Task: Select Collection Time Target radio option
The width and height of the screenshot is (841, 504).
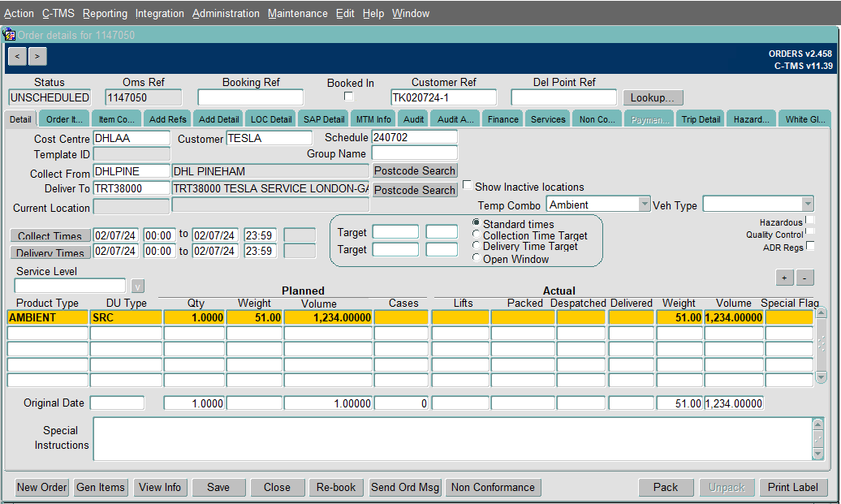Action: pyautogui.click(x=476, y=235)
